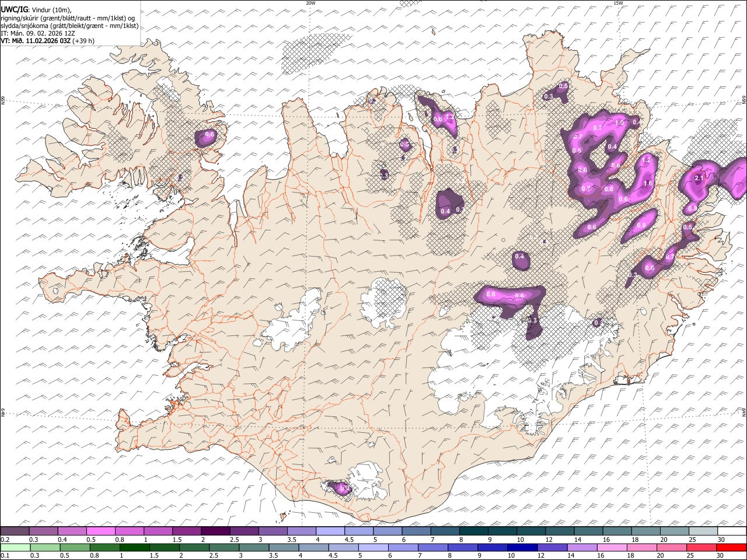This screenshot has height=560, width=747.
Task: Select the dark teal upper-scale swatch at 9
Action: pyautogui.click(x=502, y=531)
